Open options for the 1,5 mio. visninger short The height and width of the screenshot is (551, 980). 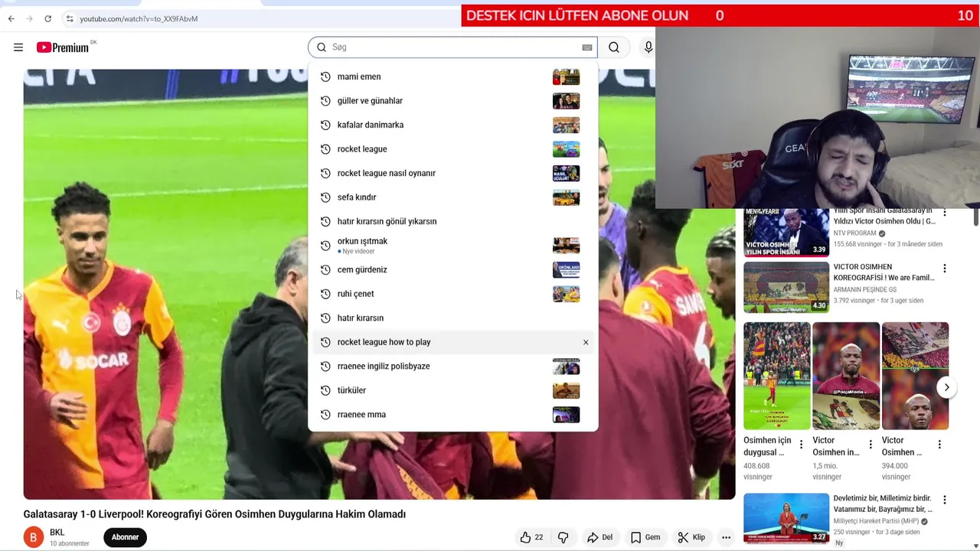click(871, 445)
